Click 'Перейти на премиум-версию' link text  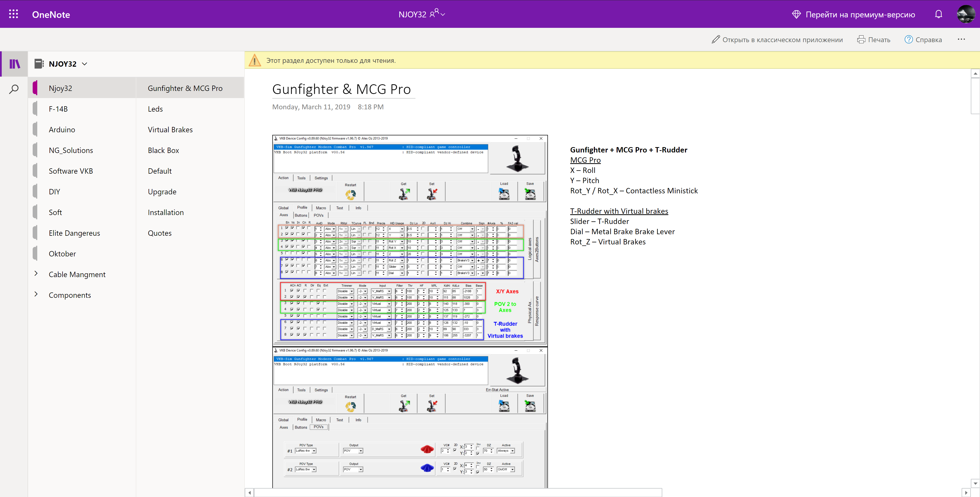click(860, 15)
